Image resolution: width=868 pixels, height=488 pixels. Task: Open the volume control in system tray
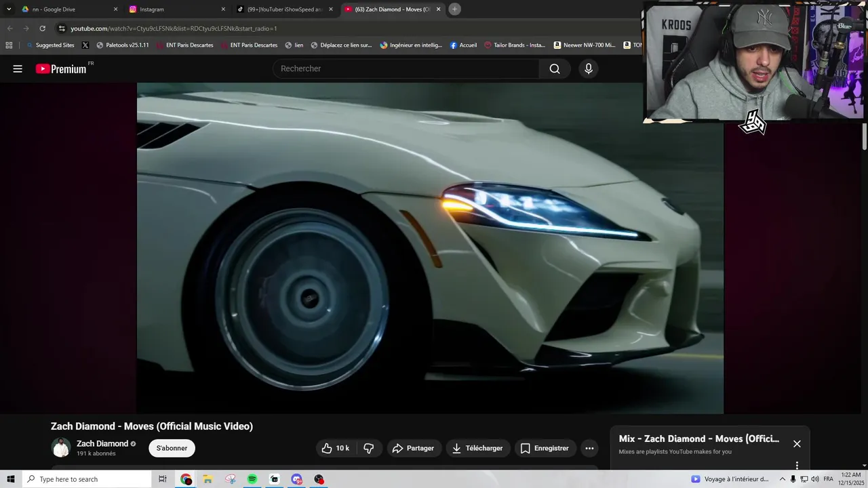[814, 479]
